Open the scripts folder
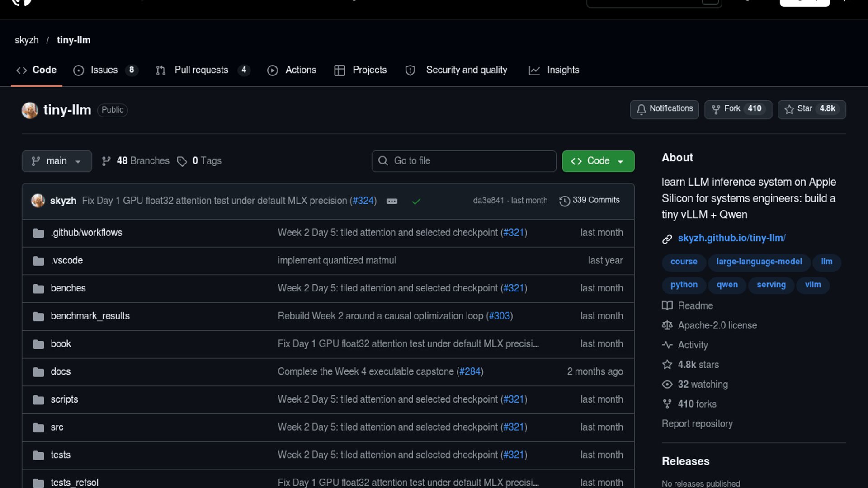 [64, 399]
